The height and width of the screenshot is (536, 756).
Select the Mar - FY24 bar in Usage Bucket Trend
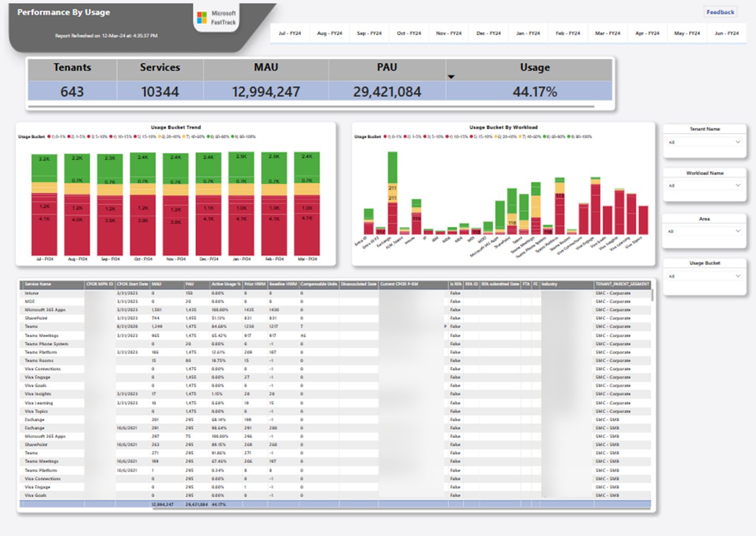[x=307, y=204]
